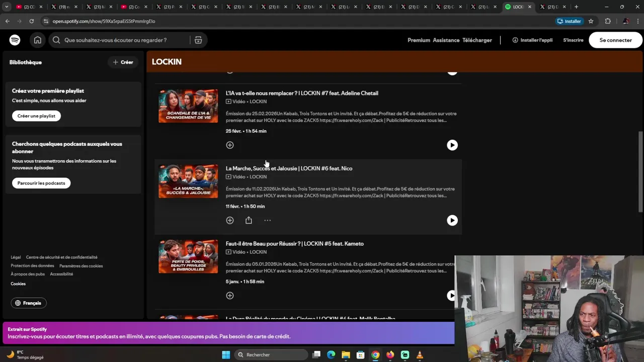Image resolution: width=644 pixels, height=362 pixels.
Task: Click 'Créer une playlist' button
Action: pos(36,116)
